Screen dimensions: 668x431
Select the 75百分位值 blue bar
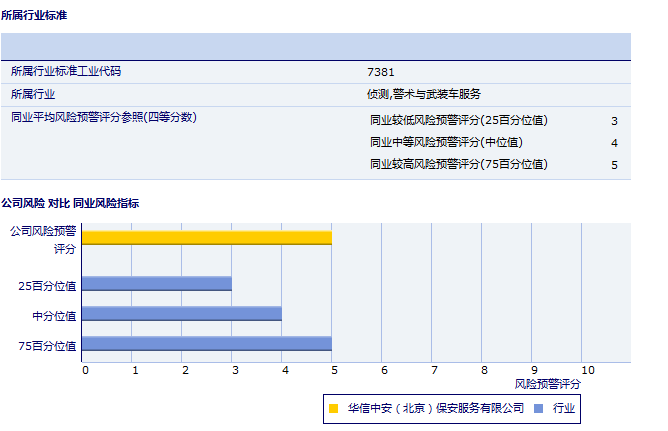206,344
